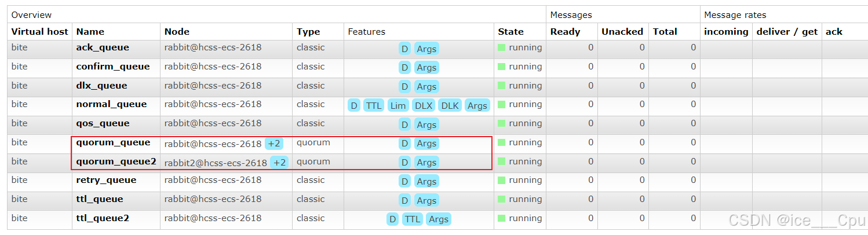Viewport: 868px width, 235px height.
Task: Click the +2 badge on quorum_queue node
Action: point(274,143)
